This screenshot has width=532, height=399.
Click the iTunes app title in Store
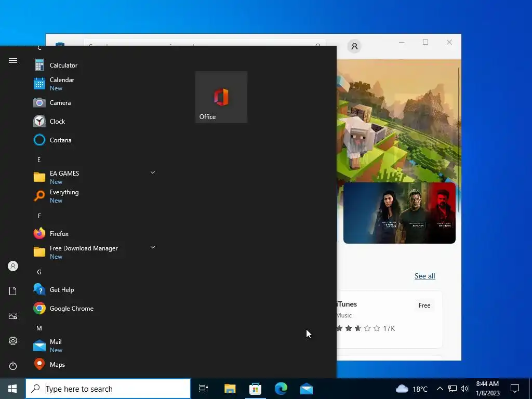click(347, 304)
